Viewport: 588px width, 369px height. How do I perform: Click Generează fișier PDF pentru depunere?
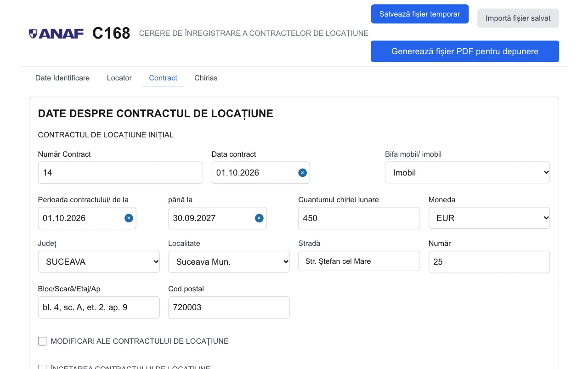pos(465,51)
